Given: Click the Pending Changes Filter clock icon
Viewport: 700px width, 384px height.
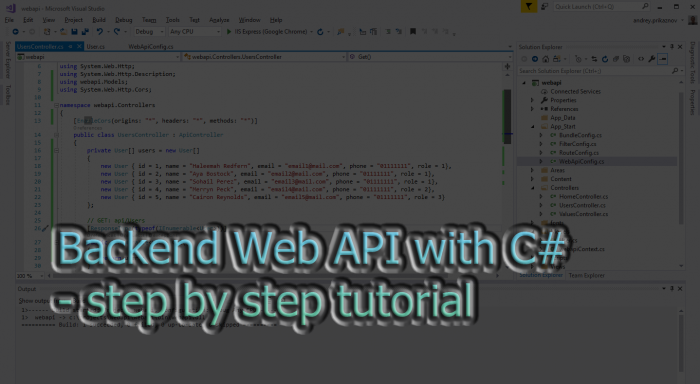Looking at the screenshot, I should [x=579, y=59].
